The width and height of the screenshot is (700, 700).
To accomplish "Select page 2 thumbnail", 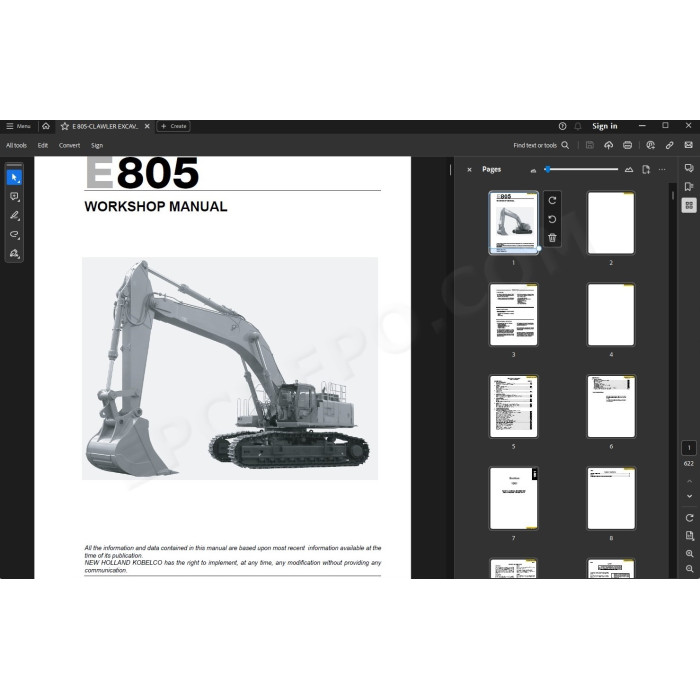I will click(611, 223).
